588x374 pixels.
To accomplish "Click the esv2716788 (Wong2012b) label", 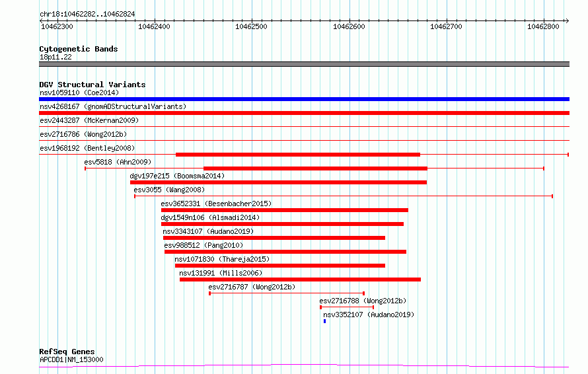I will tap(363, 301).
